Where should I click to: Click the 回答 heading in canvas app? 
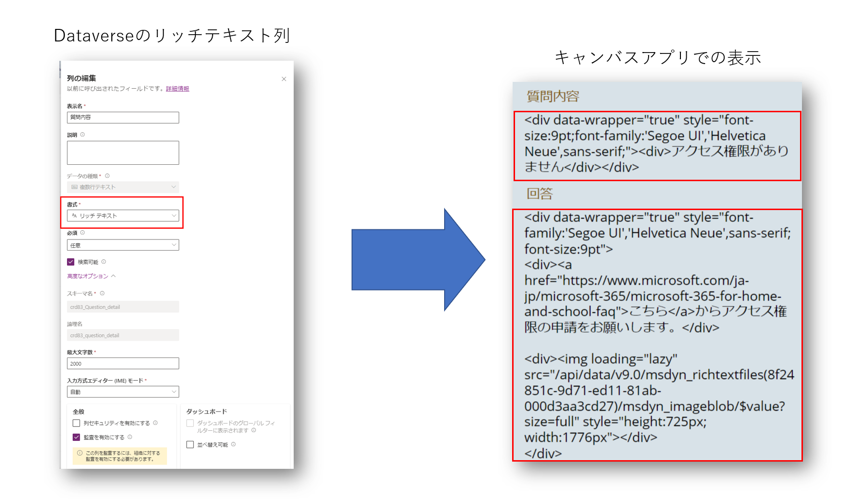(x=540, y=194)
